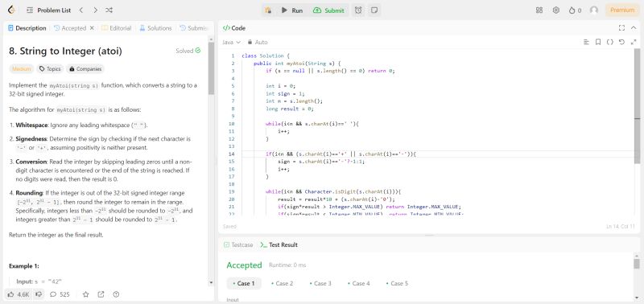Click the Solved status indicator
Viewport: 644px width, 304px height.
click(x=188, y=51)
